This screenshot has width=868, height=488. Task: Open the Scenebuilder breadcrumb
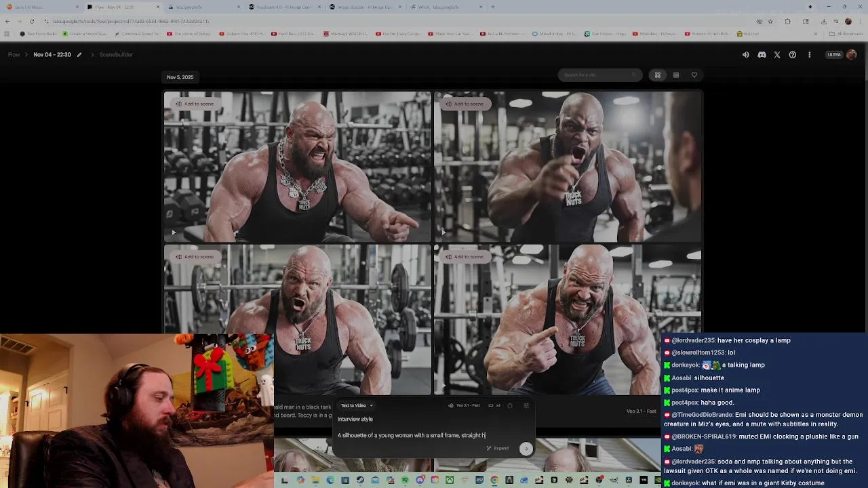click(116, 54)
